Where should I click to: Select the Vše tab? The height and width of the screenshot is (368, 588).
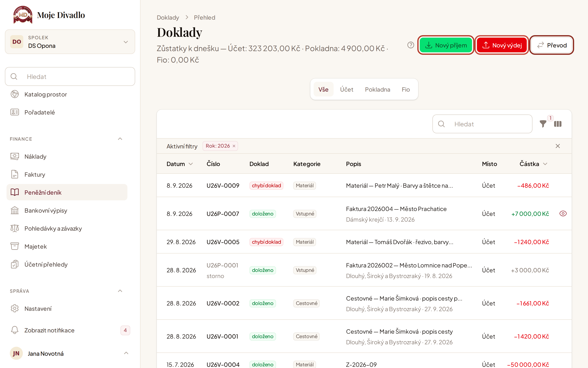(323, 89)
